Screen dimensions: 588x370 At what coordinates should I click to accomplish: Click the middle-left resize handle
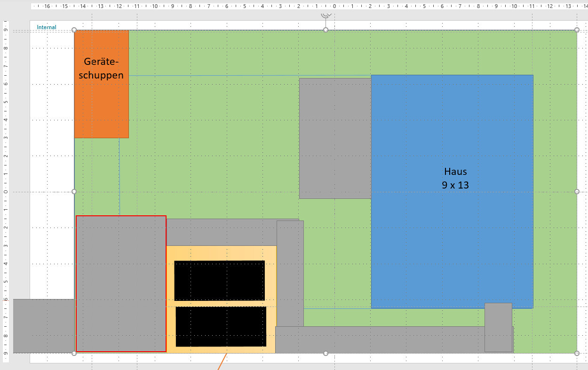[74, 191]
